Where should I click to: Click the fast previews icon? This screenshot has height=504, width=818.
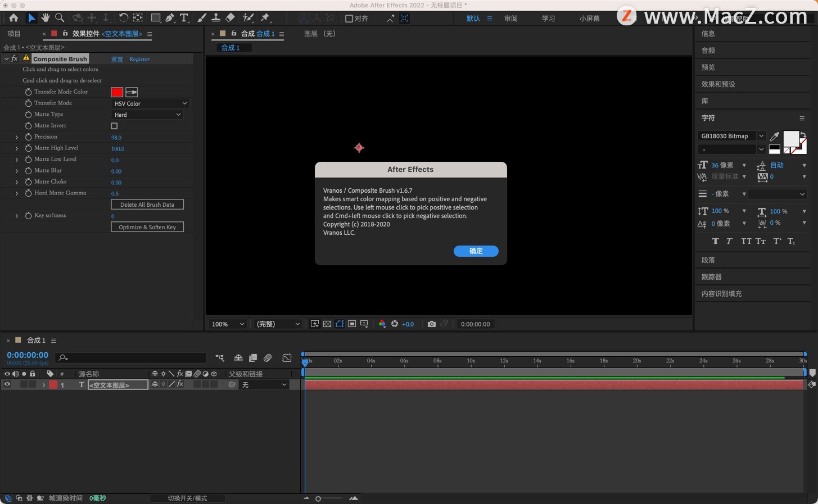click(x=315, y=324)
